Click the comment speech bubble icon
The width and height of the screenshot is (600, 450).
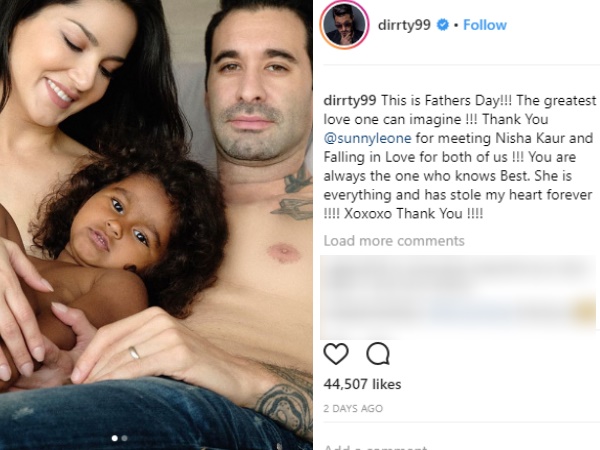(378, 354)
